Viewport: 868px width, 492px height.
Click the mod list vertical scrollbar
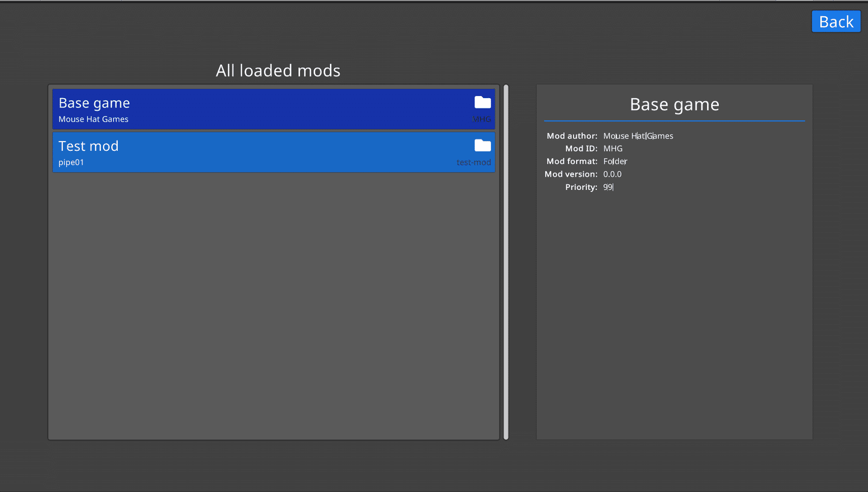506,262
